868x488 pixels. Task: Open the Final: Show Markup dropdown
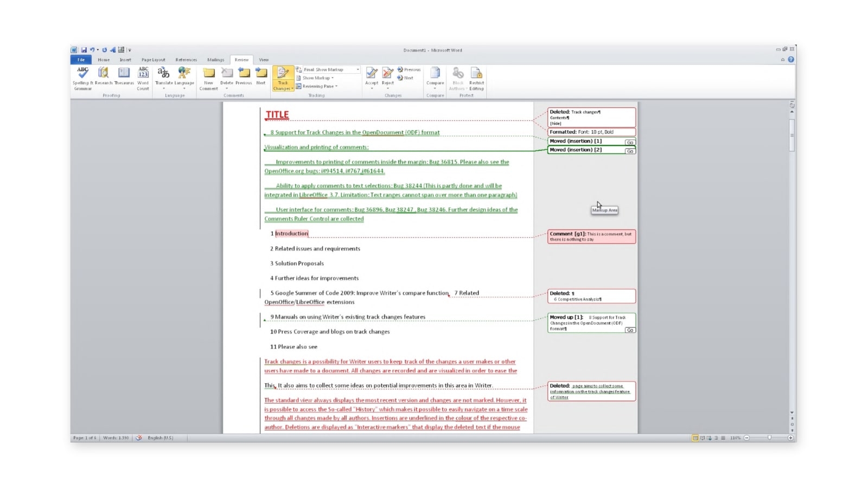[x=328, y=69]
